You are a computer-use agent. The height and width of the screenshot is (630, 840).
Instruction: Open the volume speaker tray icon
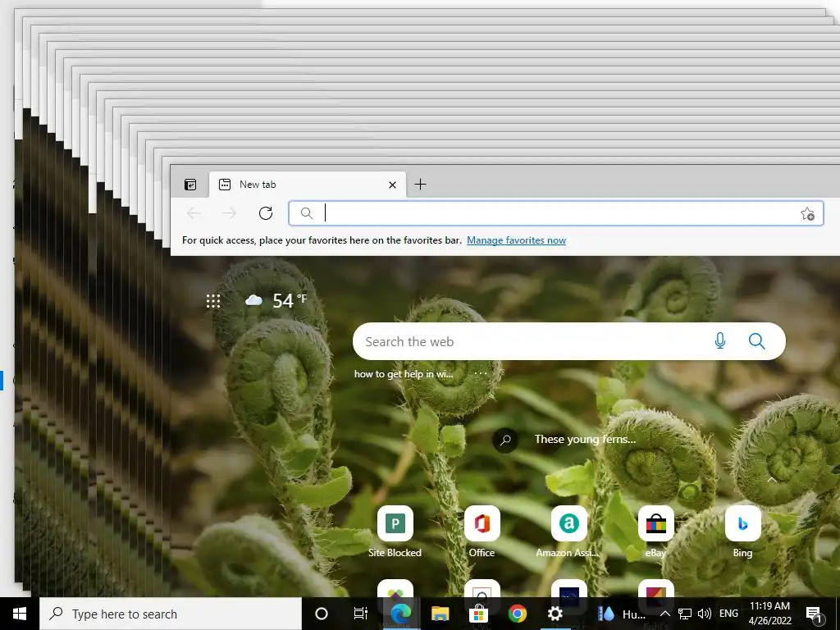pos(705,614)
